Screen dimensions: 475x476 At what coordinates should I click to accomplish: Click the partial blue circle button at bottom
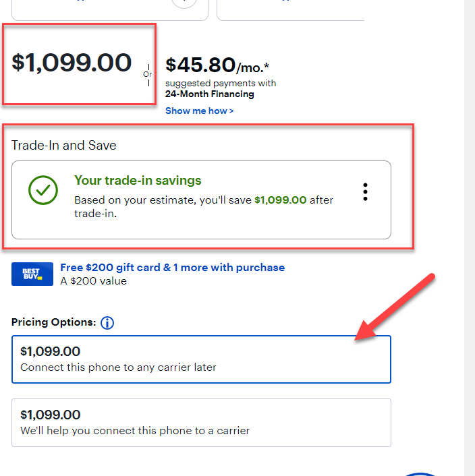(420, 474)
